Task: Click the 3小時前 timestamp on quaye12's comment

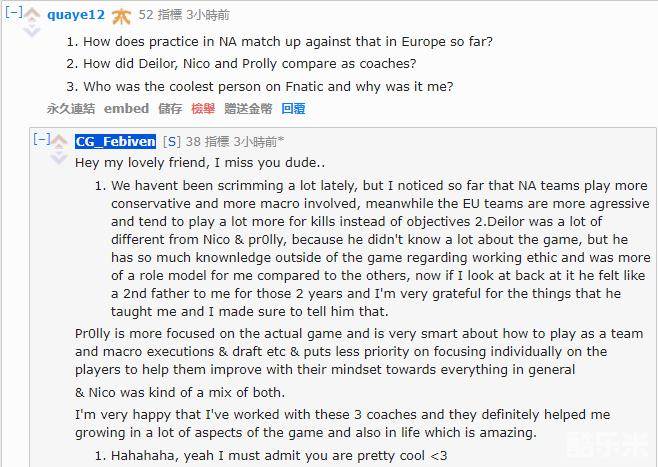Action: point(207,15)
